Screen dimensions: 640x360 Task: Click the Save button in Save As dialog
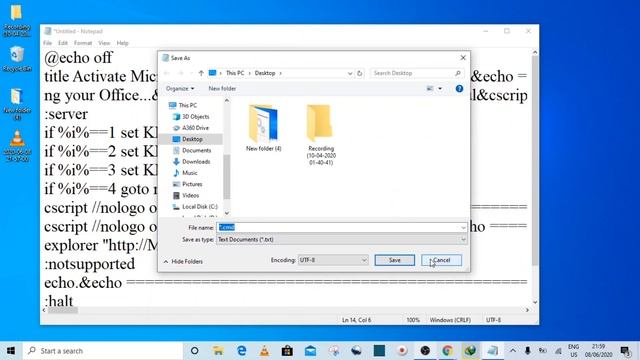tap(394, 260)
